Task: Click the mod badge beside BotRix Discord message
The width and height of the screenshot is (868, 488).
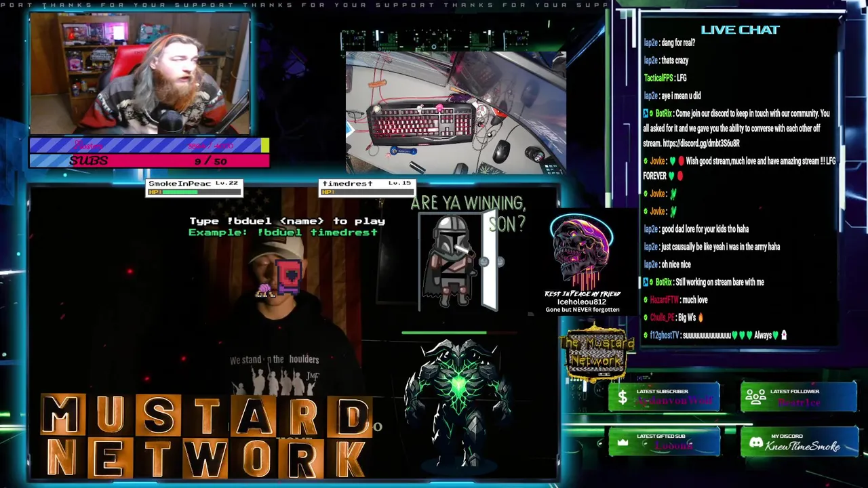Action: 647,113
